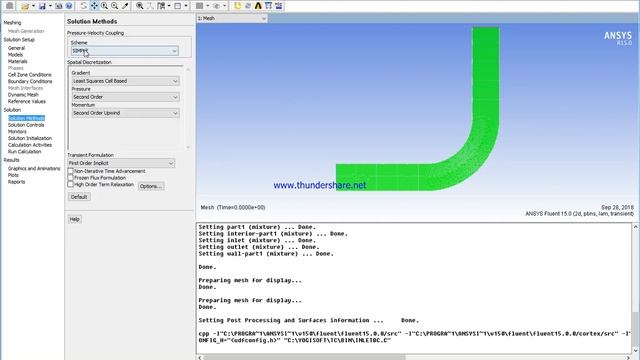Viewport: 640px width, 360px height.
Task: Click the Spatial Discretization list scrollbar
Action: pos(188,108)
